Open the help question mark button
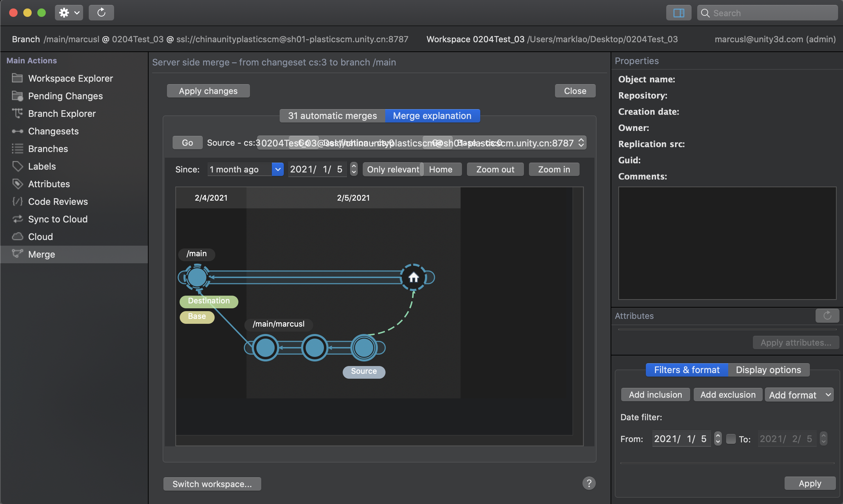This screenshot has width=843, height=504. coord(589,483)
